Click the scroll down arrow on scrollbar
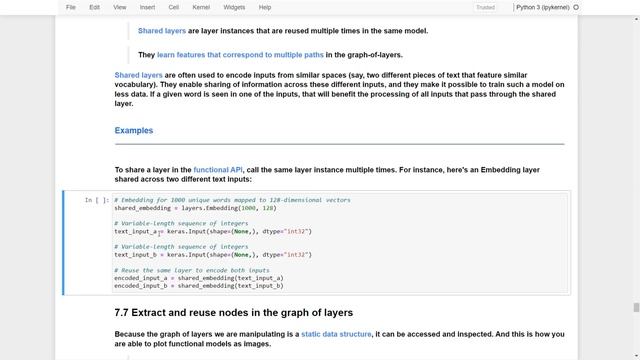Screen dimensions: 640x360 tap(636, 356)
